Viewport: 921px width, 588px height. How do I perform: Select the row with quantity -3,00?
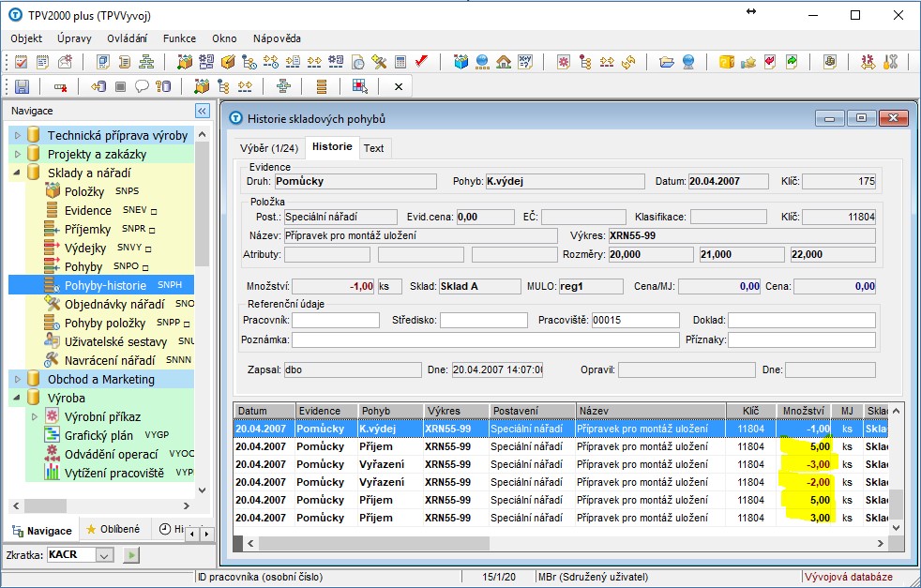click(x=561, y=464)
